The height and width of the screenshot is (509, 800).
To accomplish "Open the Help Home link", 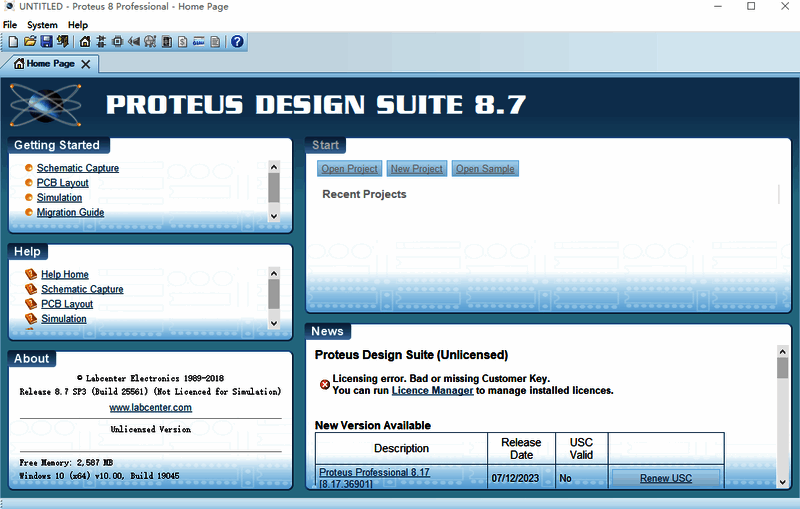I will [x=65, y=274].
